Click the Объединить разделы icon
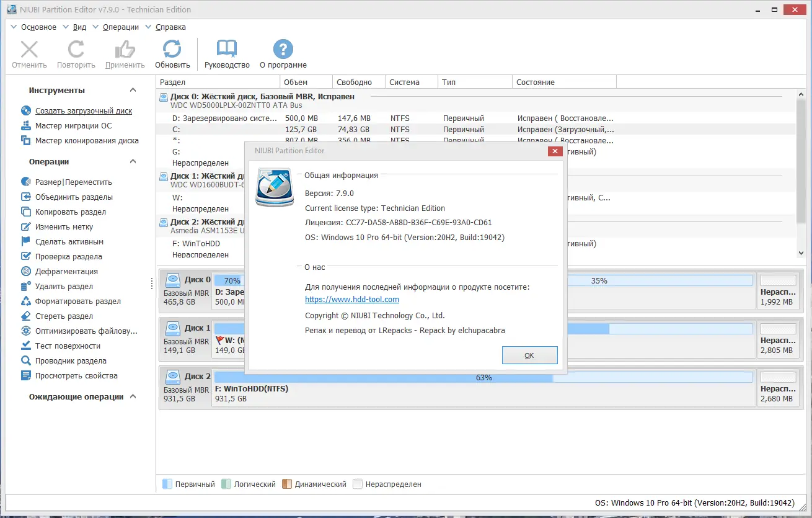The image size is (812, 518). tap(26, 197)
